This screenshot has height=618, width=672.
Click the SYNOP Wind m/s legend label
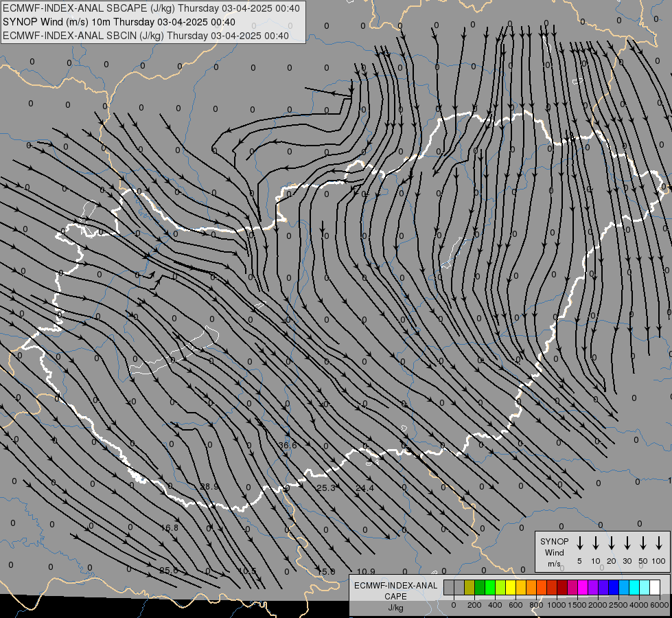(554, 553)
